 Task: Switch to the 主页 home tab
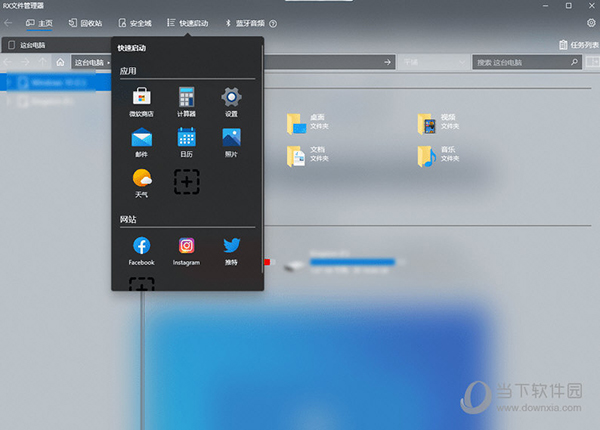pos(39,23)
